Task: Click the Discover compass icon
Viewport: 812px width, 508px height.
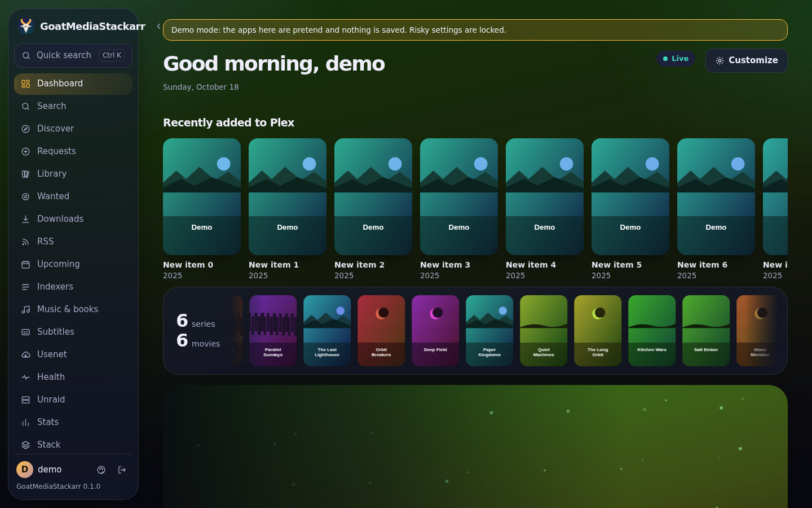Action: tap(25, 129)
